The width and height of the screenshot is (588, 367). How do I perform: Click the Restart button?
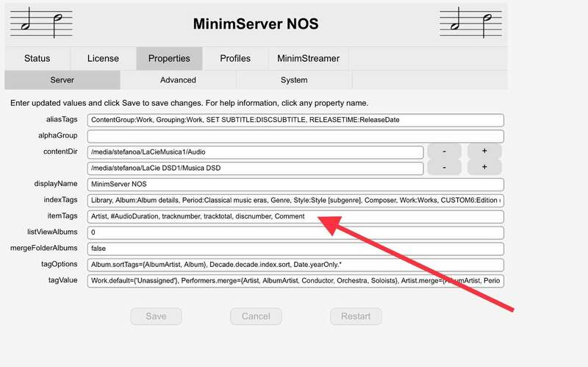356,316
